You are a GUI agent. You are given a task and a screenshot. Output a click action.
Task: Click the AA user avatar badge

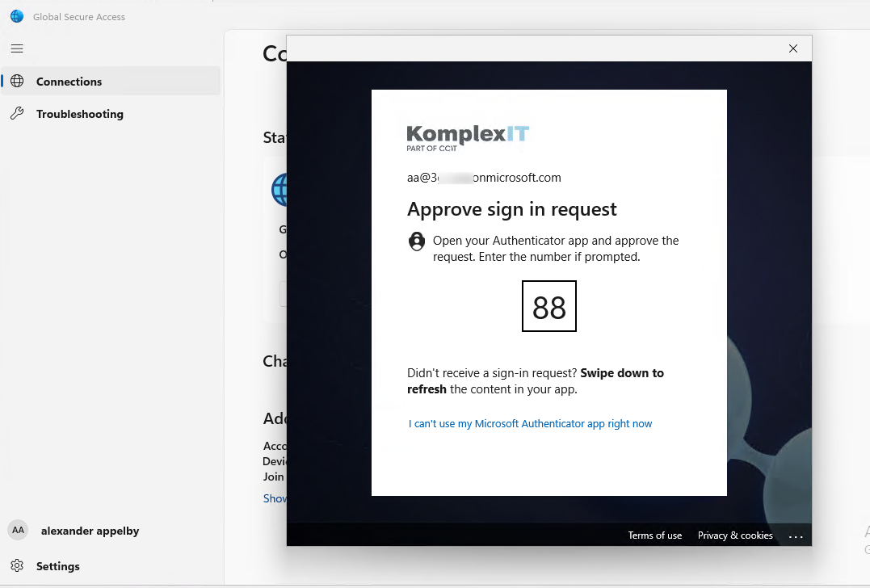(18, 531)
